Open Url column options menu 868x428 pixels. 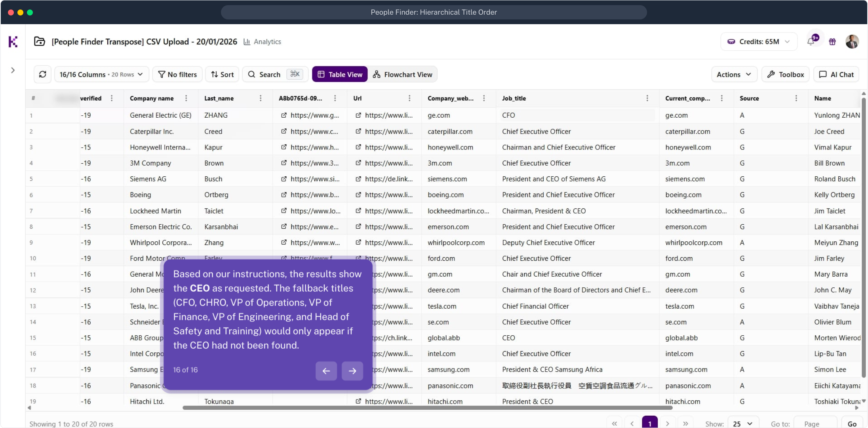click(x=409, y=98)
